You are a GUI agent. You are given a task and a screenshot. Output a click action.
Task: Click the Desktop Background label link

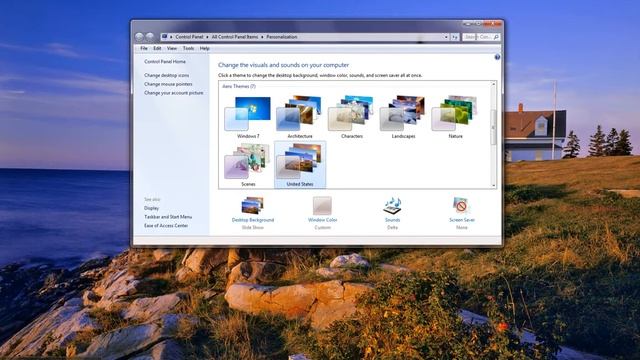(x=253, y=220)
